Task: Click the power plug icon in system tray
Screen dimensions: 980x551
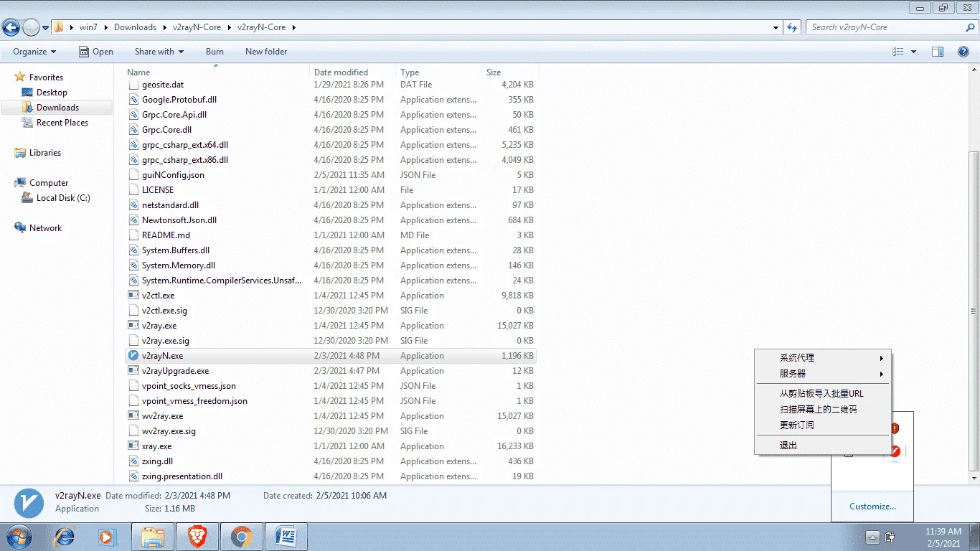Action: [x=890, y=537]
